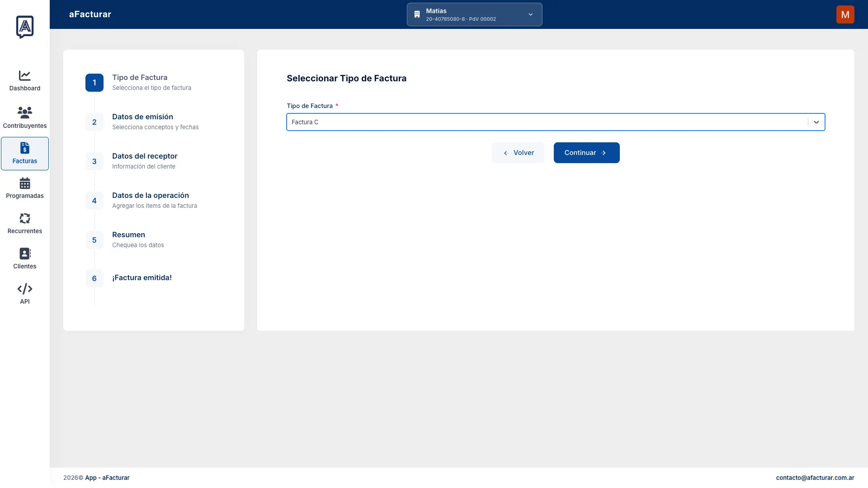This screenshot has height=488, width=868.
Task: Go to Contribuyentes people icon
Action: [x=24, y=112]
